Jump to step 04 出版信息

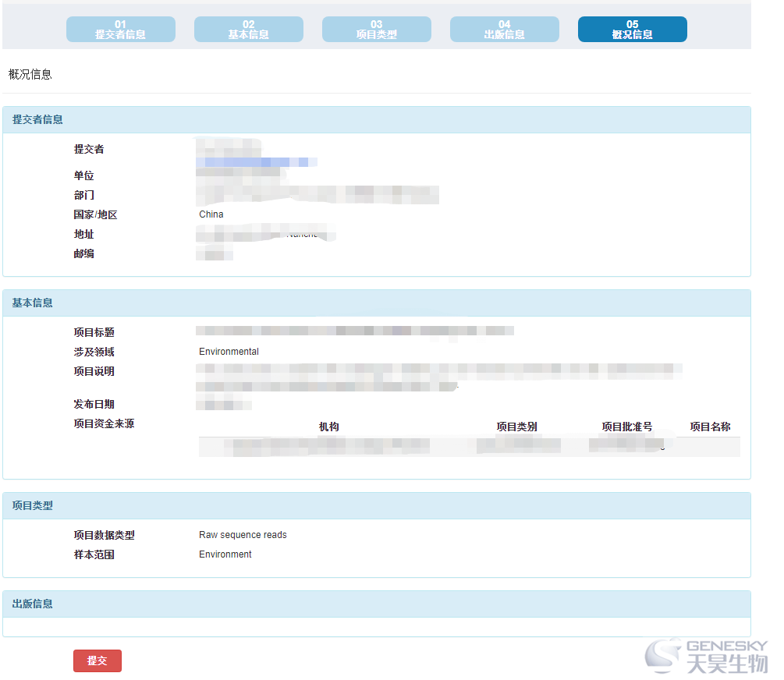click(x=504, y=30)
